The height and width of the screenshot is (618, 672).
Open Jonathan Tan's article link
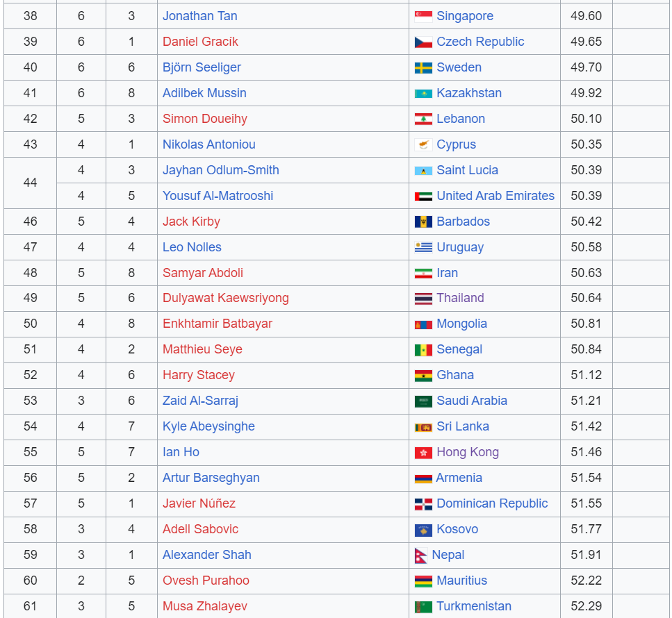(199, 16)
